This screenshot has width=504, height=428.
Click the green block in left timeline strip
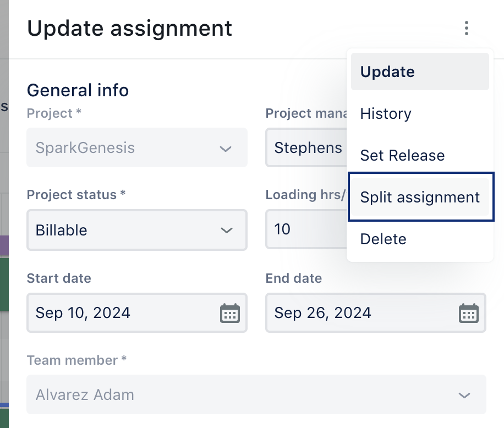[x=4, y=284]
